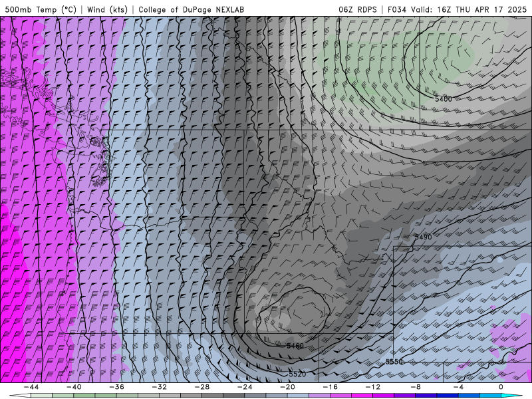Click the pale green segment of the color scale
Image resolution: width=532 pixels, height=399 pixels.
tap(41, 396)
